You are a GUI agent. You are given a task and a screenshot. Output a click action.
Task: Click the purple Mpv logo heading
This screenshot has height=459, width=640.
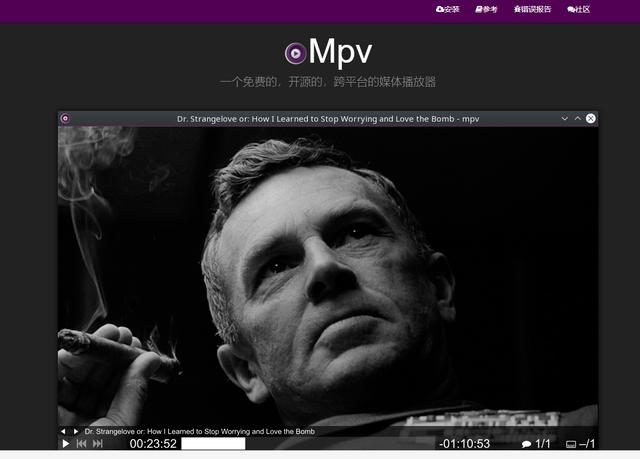pos(329,52)
